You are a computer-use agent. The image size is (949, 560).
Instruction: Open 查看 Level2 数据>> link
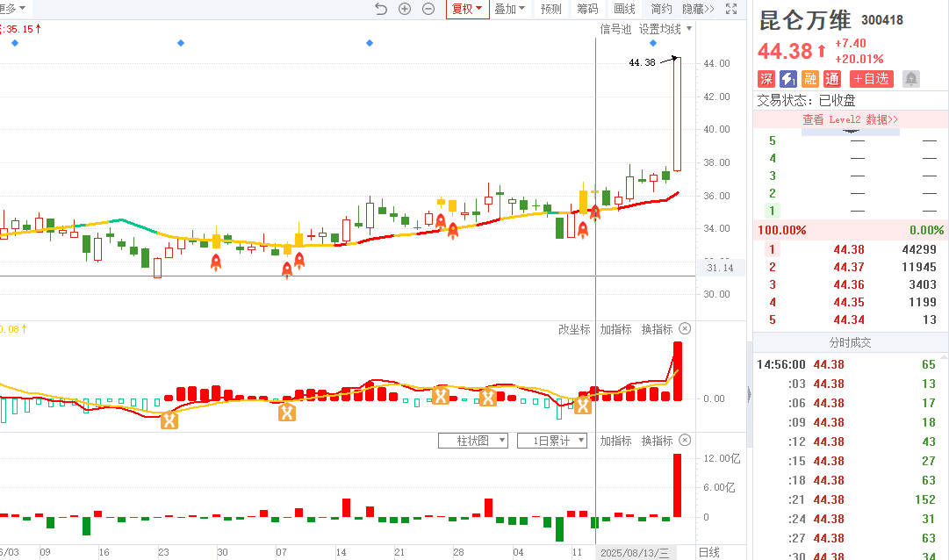click(851, 119)
